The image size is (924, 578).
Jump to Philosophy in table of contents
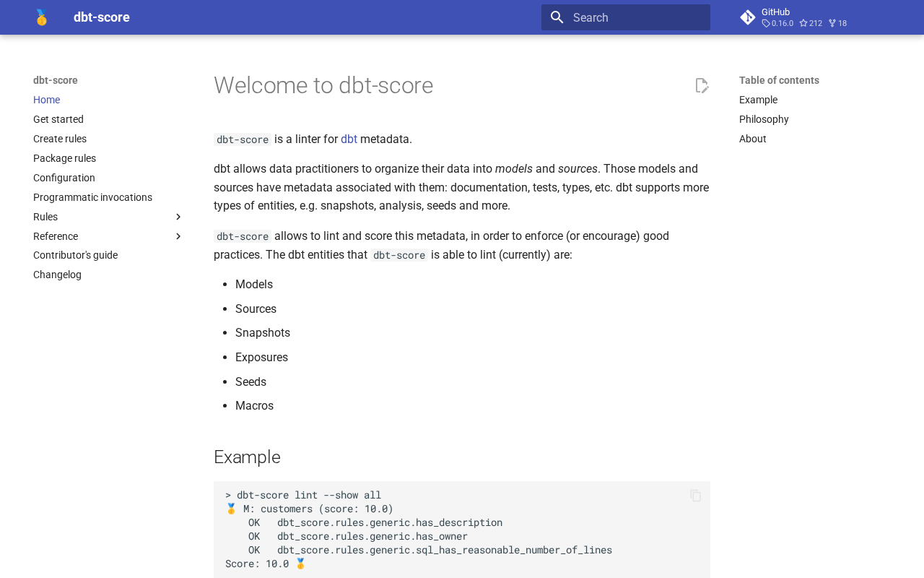click(764, 119)
